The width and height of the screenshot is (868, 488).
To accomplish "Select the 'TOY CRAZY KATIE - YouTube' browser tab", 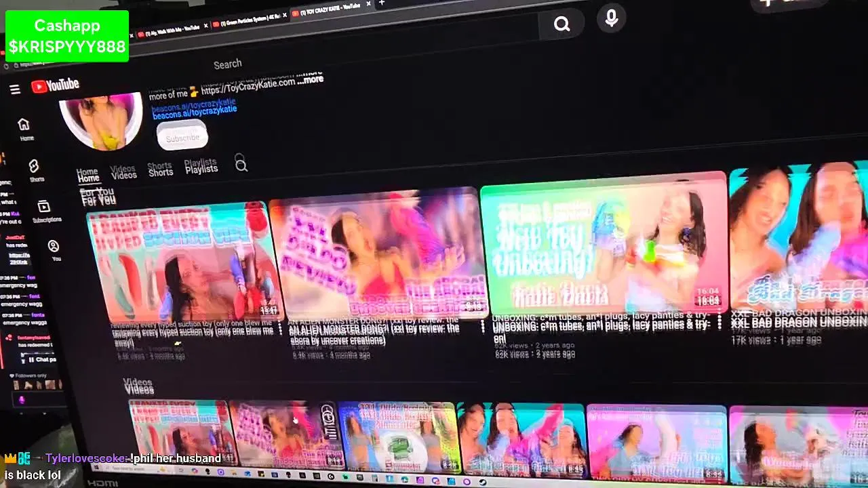I will 331,9.
